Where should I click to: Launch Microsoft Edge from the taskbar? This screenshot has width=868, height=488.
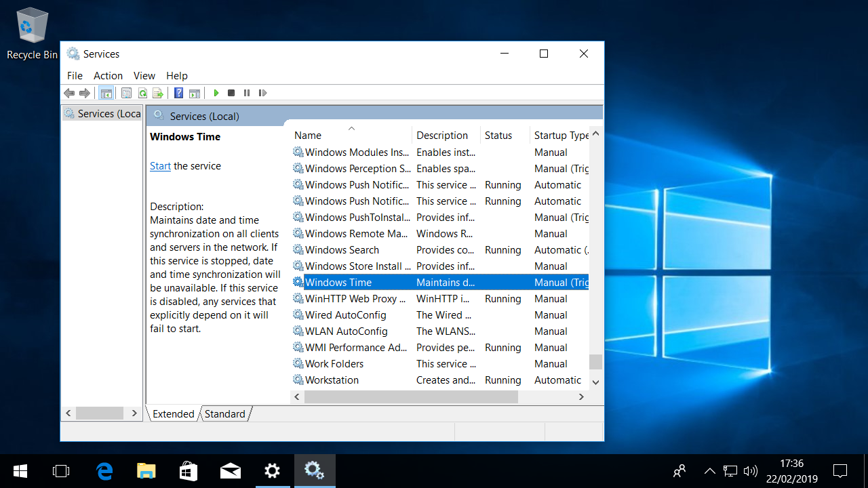104,471
